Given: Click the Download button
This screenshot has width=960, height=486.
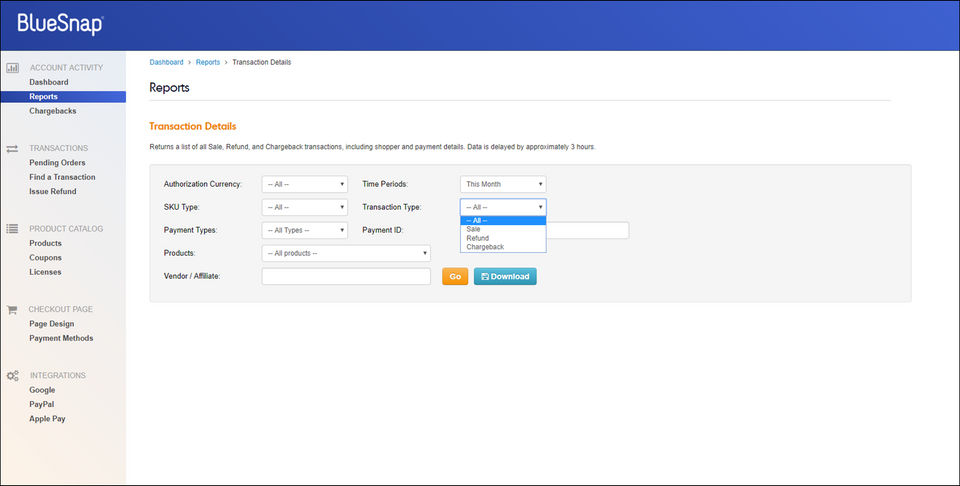Looking at the screenshot, I should click(x=505, y=277).
